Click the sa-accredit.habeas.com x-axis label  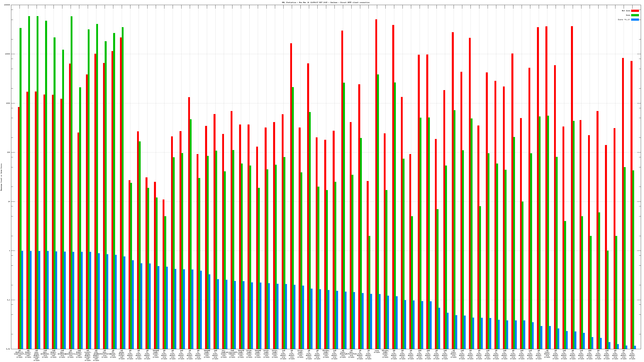click(232, 354)
